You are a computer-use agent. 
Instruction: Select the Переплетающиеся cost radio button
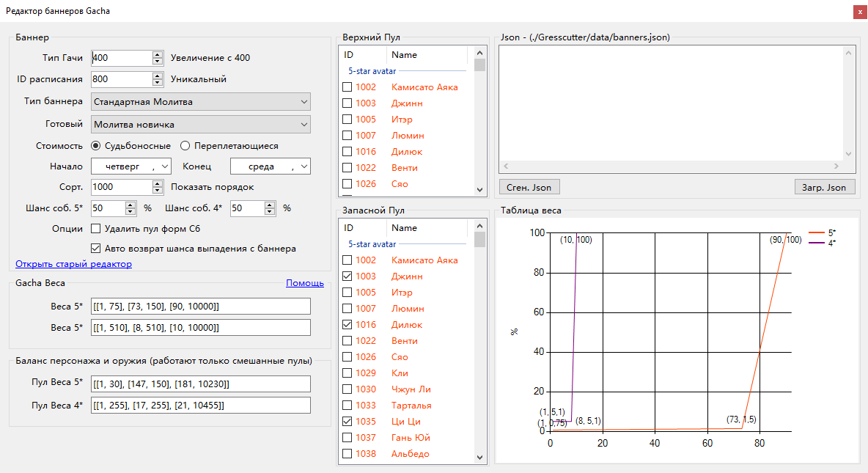[x=185, y=146]
